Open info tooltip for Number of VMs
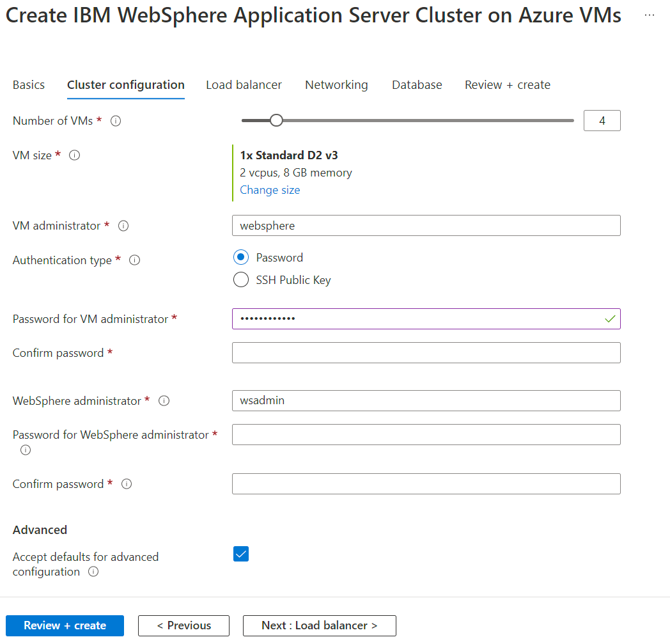 [x=116, y=121]
